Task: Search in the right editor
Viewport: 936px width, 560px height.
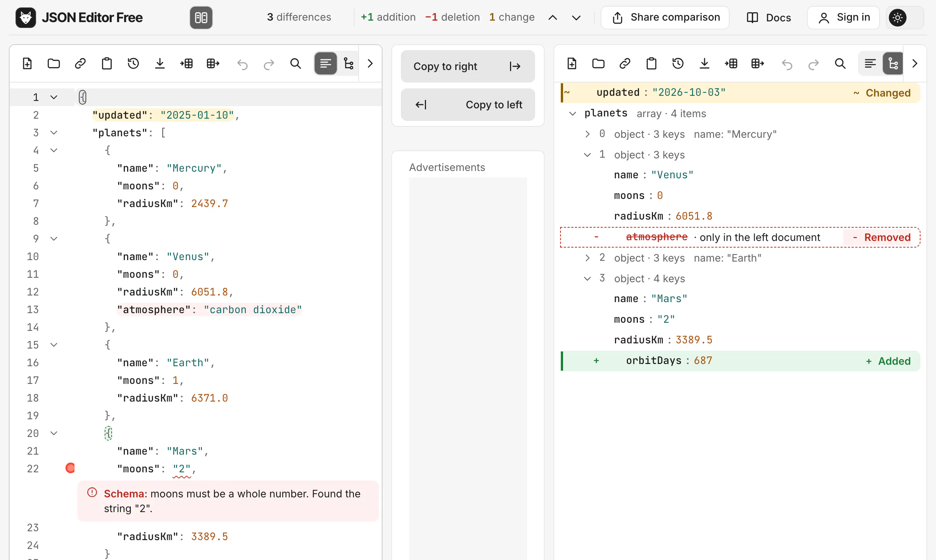Action: point(840,63)
